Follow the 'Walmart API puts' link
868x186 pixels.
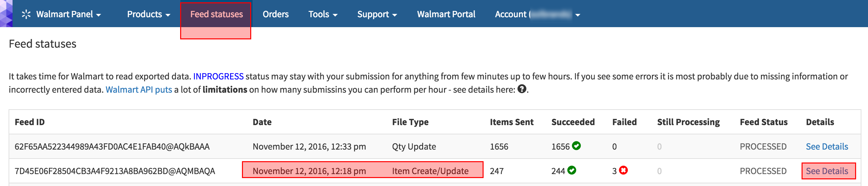139,89
